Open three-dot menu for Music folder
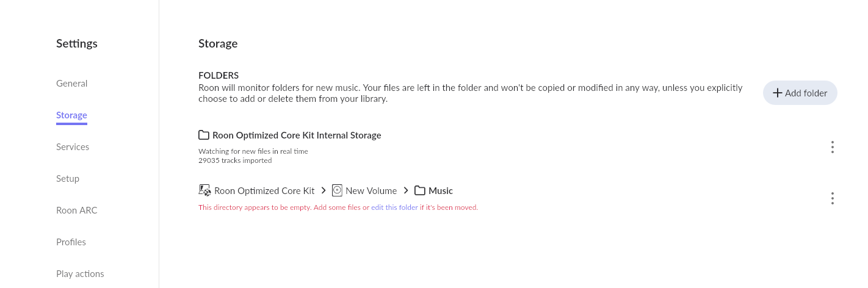 (832, 198)
